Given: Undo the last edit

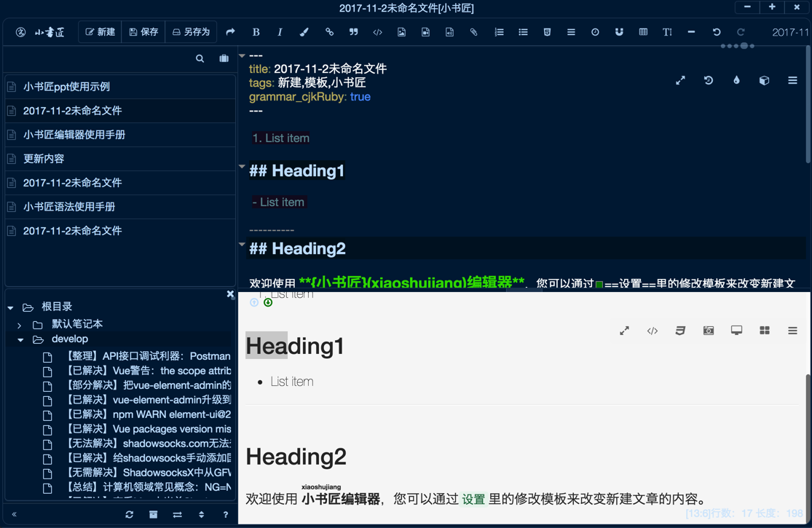Looking at the screenshot, I should coord(716,32).
